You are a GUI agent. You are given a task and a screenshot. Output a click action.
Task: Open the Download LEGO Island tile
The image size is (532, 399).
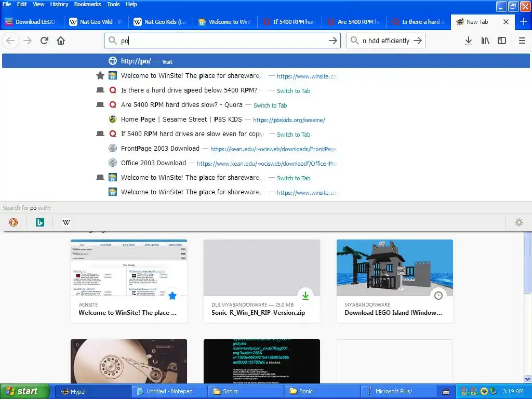point(395,281)
